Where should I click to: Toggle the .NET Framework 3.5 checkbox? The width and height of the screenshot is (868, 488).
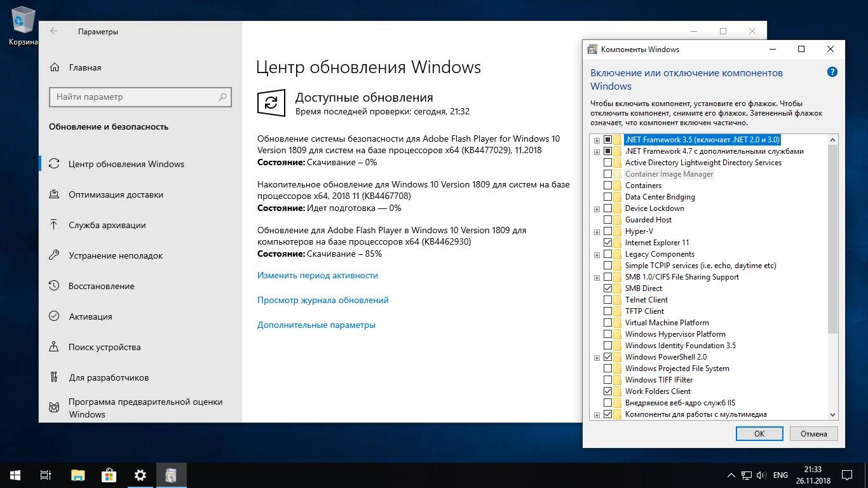[x=607, y=140]
